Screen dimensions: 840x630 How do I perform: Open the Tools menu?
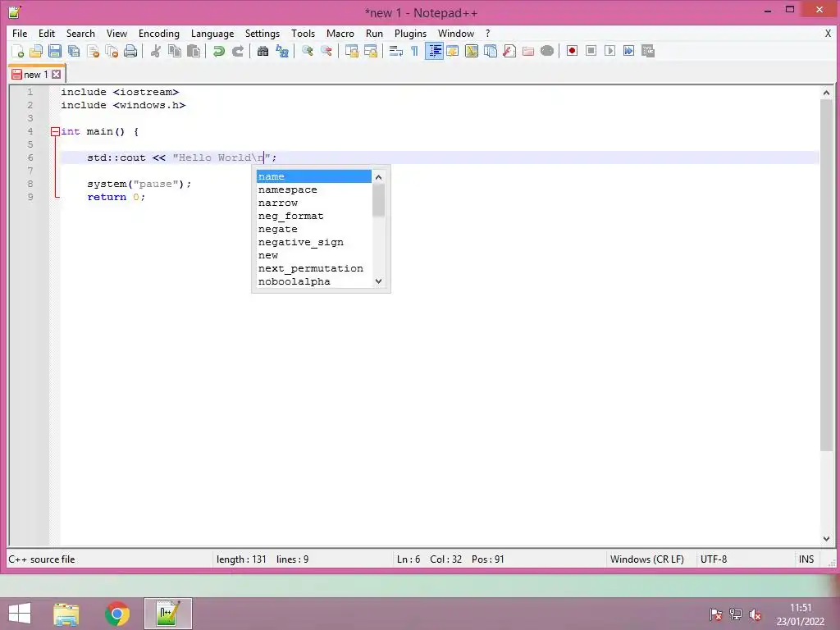coord(304,33)
